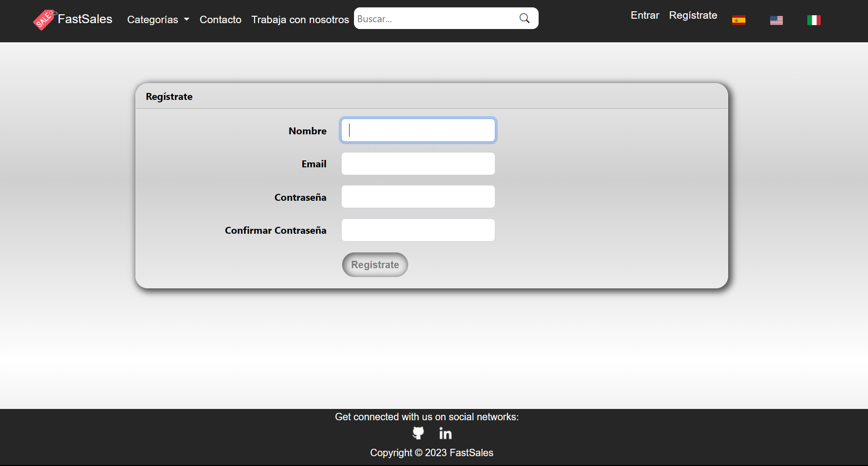This screenshot has height=466, width=868.
Task: Click into the Email input field
Action: click(418, 163)
